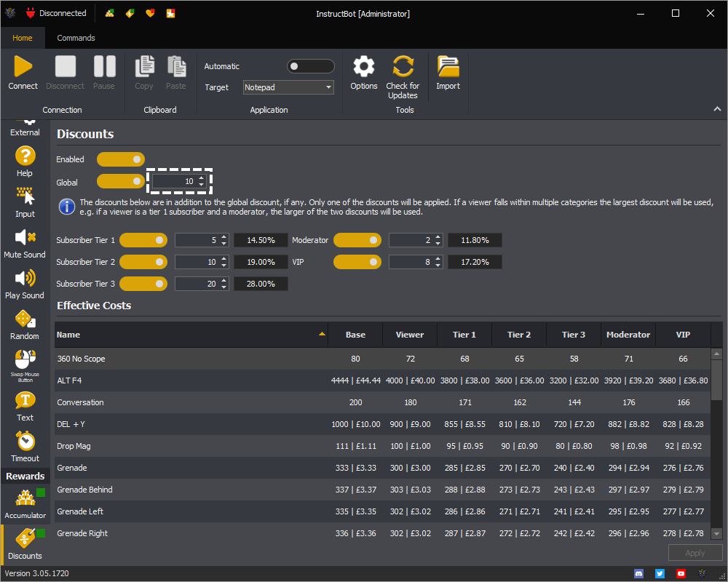Sort by the Base column header
Screen dimensions: 728x582
point(355,335)
